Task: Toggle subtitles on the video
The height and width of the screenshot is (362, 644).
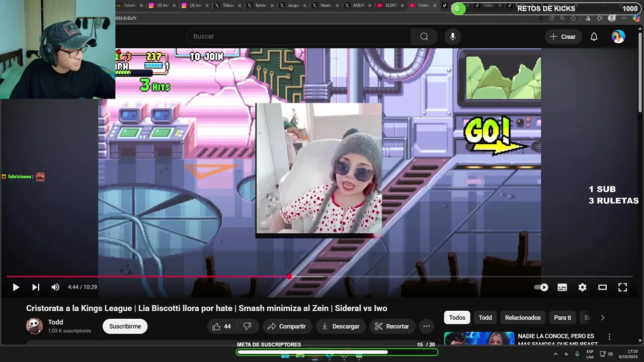Action: point(562,287)
